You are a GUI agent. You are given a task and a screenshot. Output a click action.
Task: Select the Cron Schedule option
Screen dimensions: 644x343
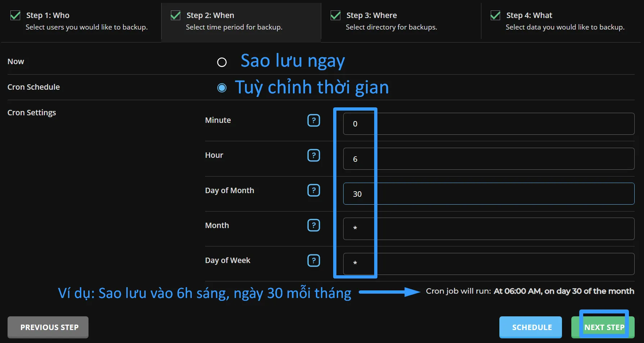[222, 88]
